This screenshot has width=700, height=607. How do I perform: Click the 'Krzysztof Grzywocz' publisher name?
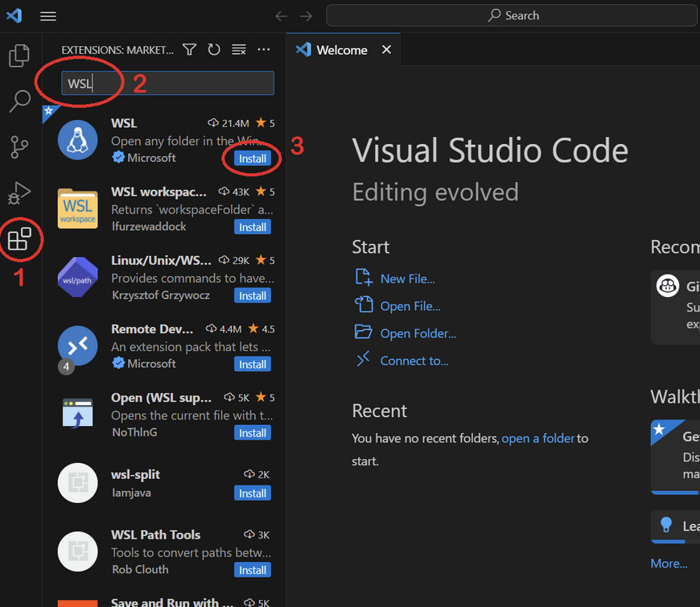point(161,295)
